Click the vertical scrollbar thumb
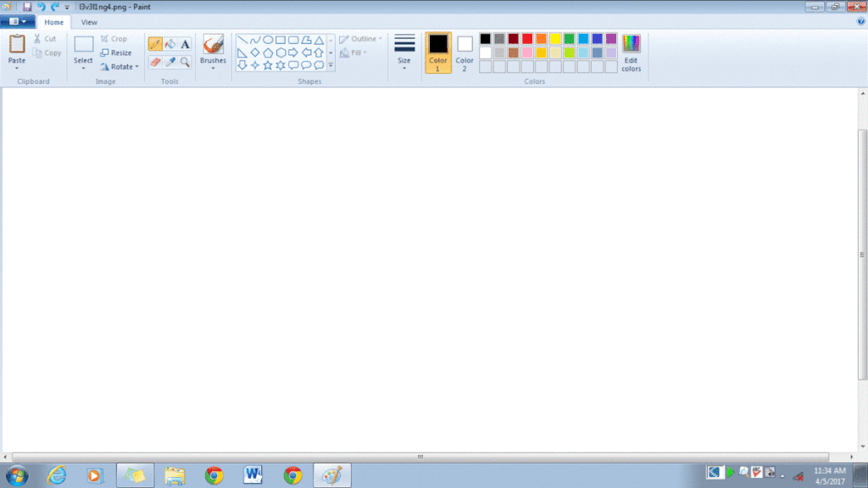 pyautogui.click(x=862, y=255)
